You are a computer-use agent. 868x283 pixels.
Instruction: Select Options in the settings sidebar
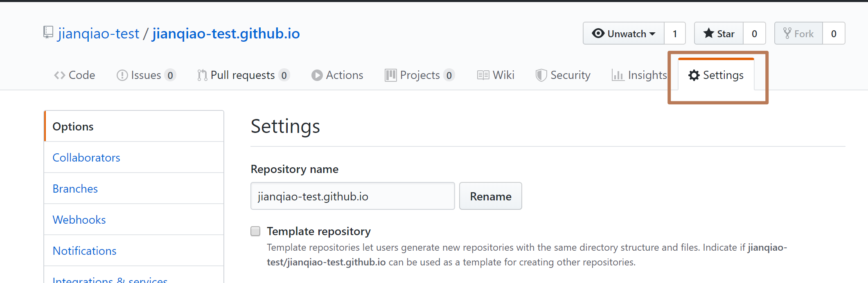pyautogui.click(x=134, y=126)
